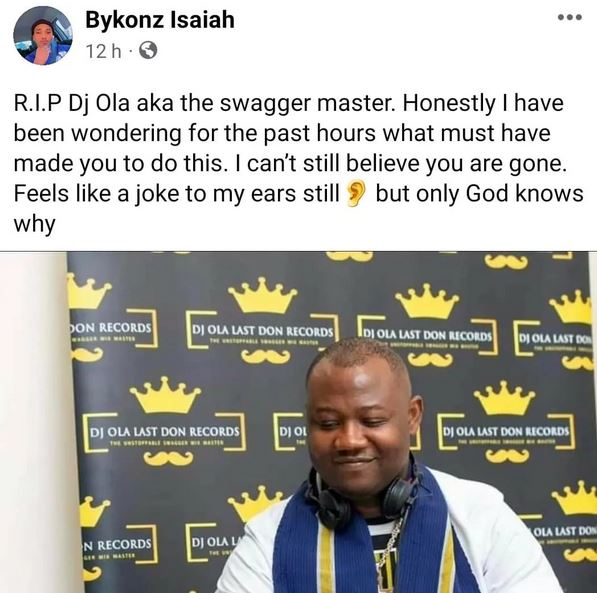597x593 pixels.
Task: Click the truncated "DJ OLA L" logo near man's shoulder
Action: pyautogui.click(x=216, y=542)
